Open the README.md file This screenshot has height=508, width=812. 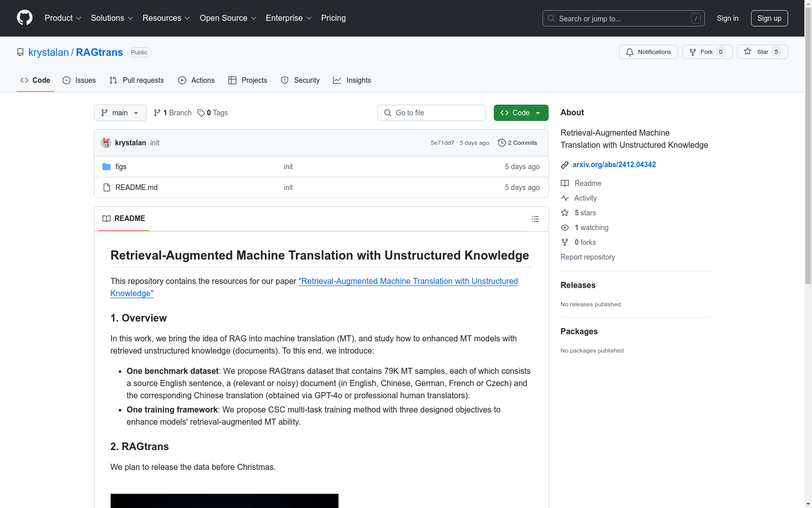[x=137, y=187]
